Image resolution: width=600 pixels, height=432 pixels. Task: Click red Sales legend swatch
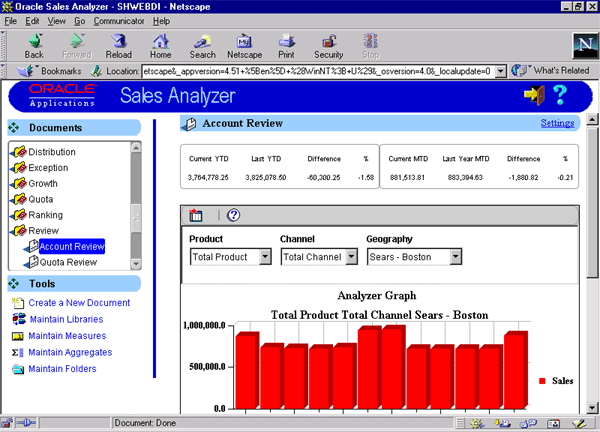[542, 381]
